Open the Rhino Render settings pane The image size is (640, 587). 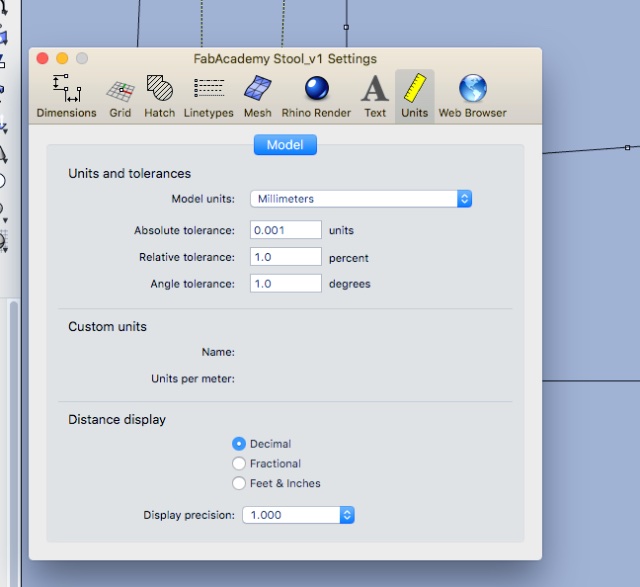[x=316, y=96]
